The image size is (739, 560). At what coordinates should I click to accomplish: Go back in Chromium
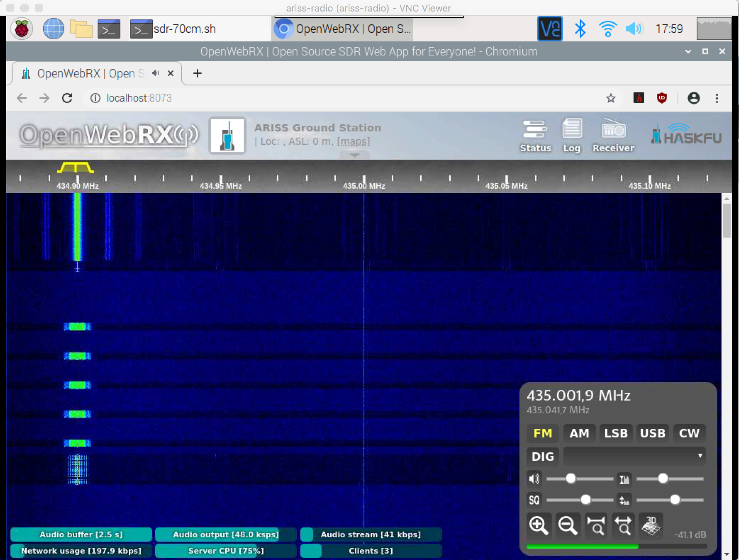pos(22,98)
